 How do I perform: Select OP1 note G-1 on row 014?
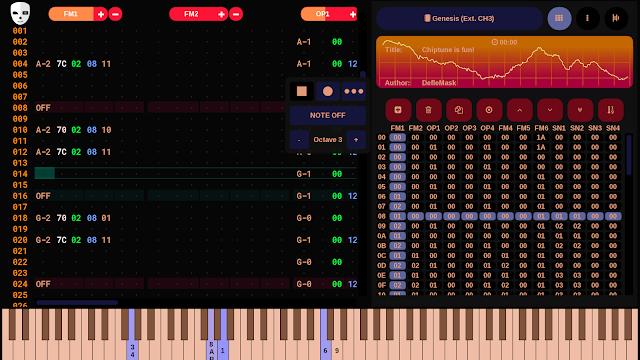click(x=304, y=174)
